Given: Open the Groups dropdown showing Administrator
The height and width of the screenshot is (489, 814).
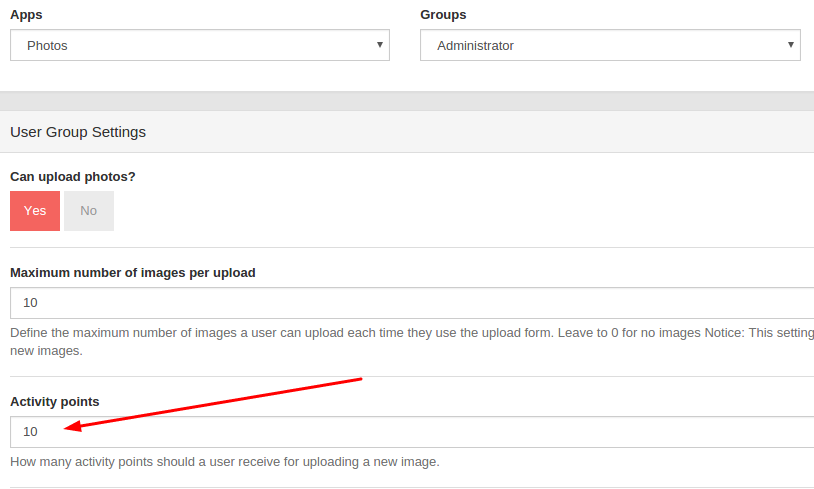Looking at the screenshot, I should point(609,45).
